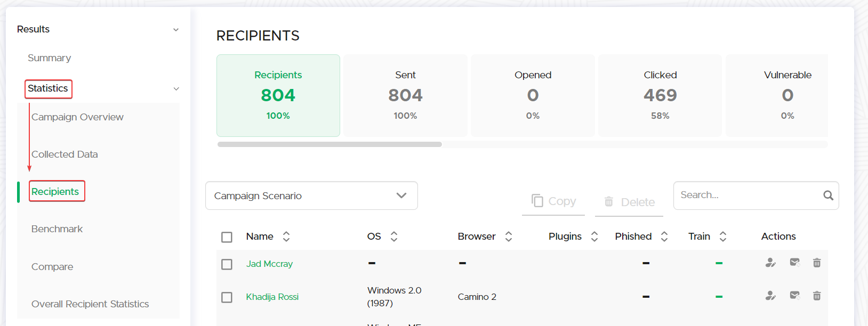Delete Khadija Rossi row via trash icon
The width and height of the screenshot is (868, 326).
point(817,296)
